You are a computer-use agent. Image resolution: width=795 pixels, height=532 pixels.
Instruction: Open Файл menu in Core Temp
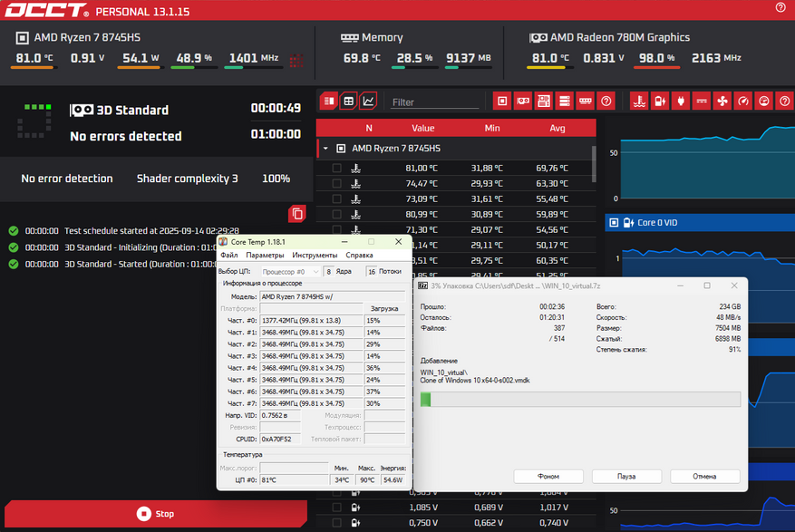tap(229, 255)
